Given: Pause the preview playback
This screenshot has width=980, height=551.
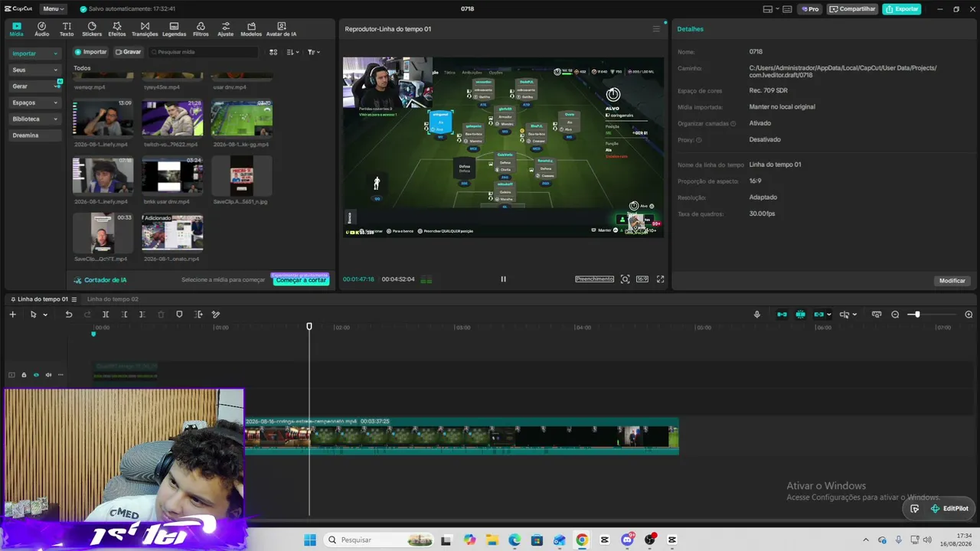Looking at the screenshot, I should (x=503, y=279).
